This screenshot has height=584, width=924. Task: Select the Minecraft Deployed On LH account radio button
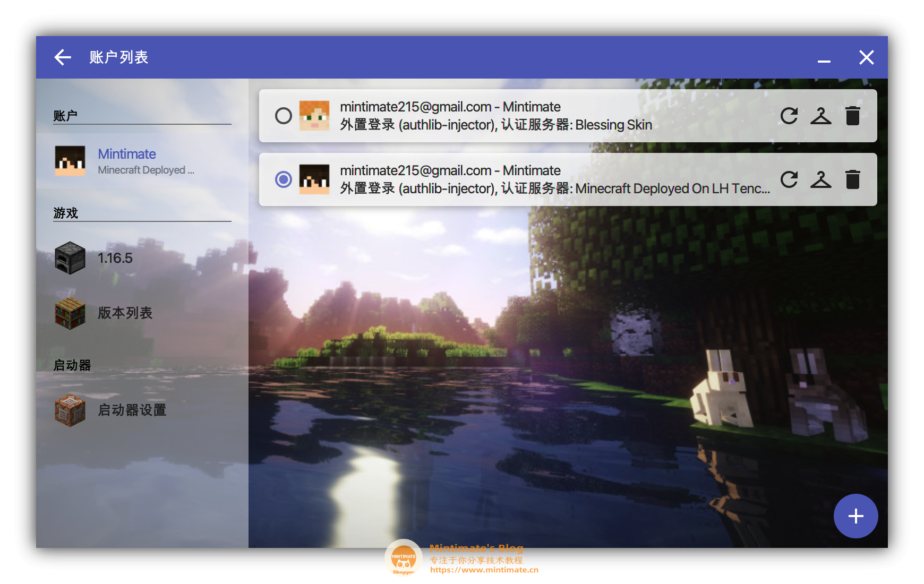click(x=284, y=179)
